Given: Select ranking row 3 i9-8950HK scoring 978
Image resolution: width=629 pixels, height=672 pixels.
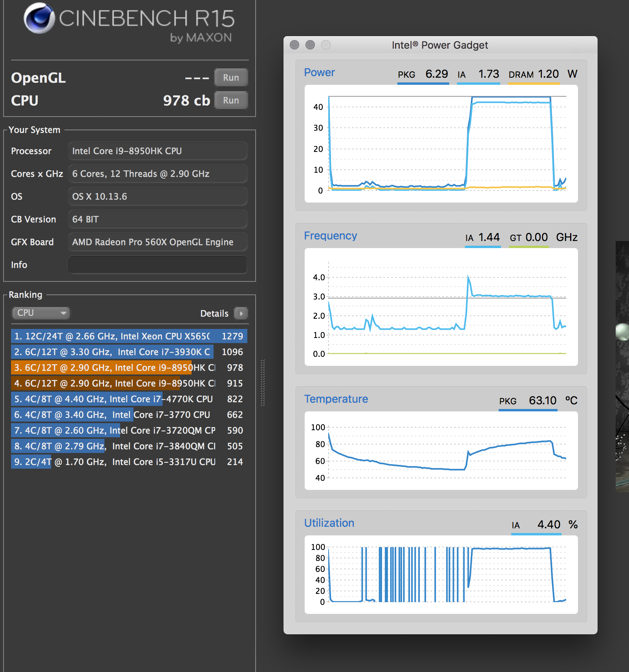Looking at the screenshot, I should click(x=129, y=367).
